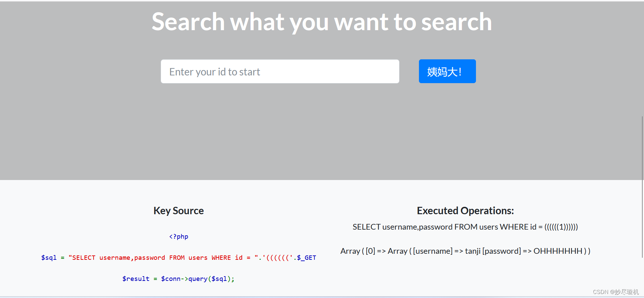The height and width of the screenshot is (298, 644).
Task: Click the '$sql = "SELECT username,password' code line
Action: (x=178, y=258)
